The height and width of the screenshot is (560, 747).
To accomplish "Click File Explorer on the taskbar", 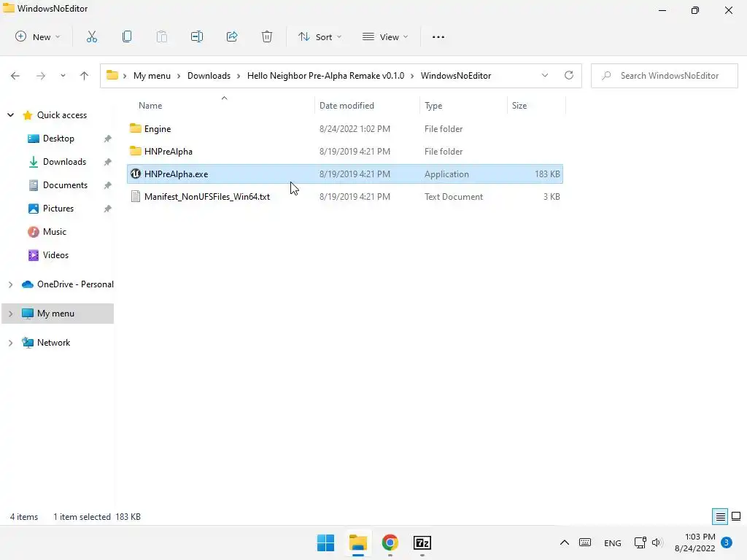I will 357,542.
